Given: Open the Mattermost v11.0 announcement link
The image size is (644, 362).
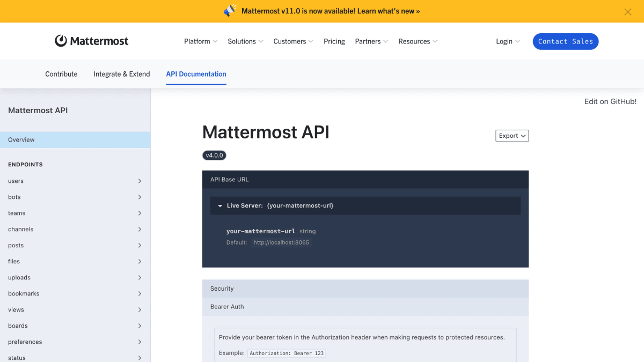Looking at the screenshot, I should (x=331, y=11).
